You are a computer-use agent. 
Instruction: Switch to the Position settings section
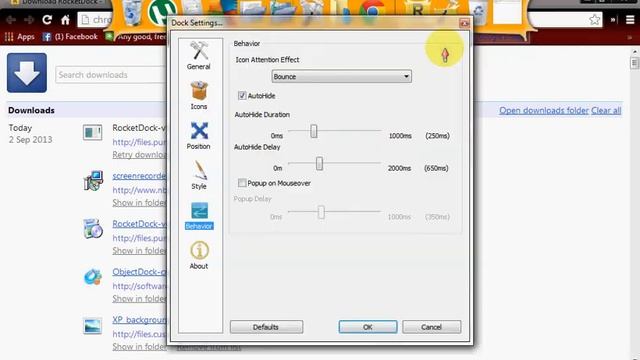coord(199,135)
